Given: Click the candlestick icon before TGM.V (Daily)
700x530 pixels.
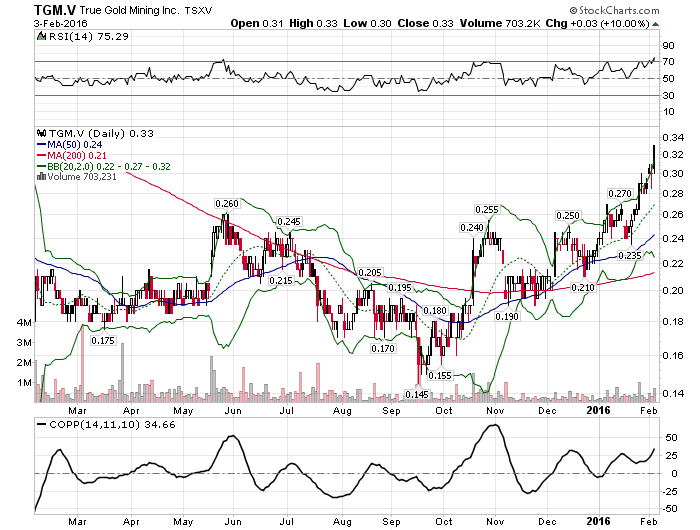Looking at the screenshot, I should point(41,133).
